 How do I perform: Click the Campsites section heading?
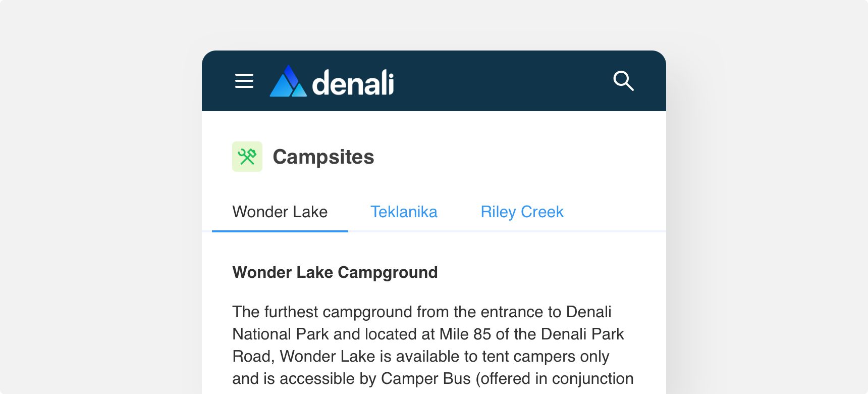tap(323, 157)
